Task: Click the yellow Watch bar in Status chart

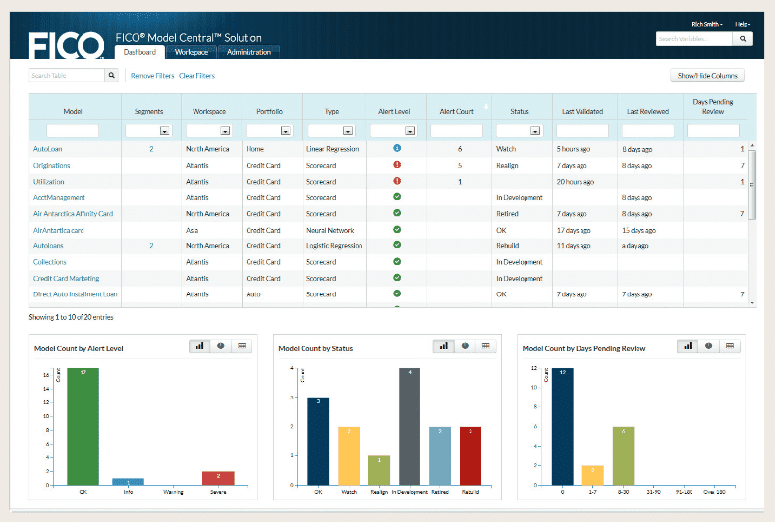Action: (349, 455)
